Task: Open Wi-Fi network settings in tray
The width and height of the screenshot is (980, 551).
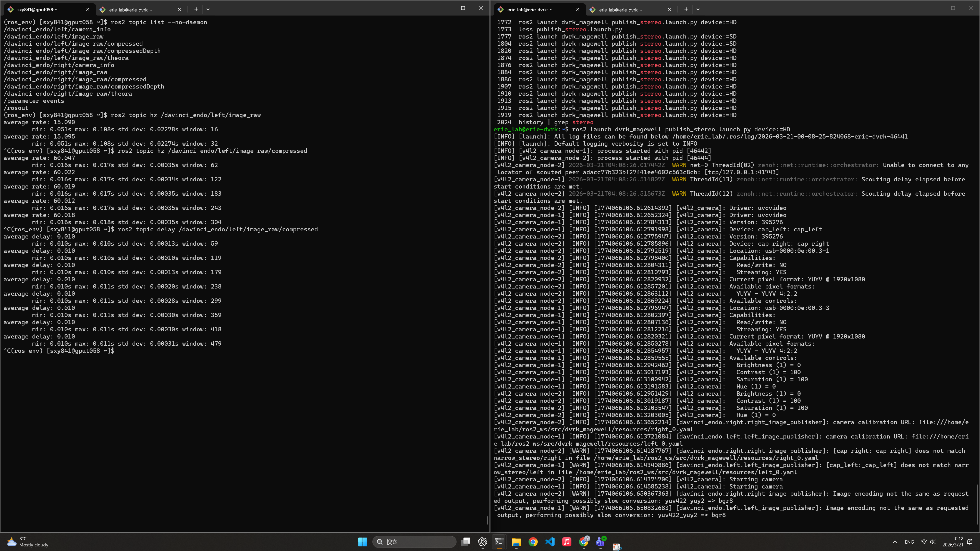Action: 924,542
